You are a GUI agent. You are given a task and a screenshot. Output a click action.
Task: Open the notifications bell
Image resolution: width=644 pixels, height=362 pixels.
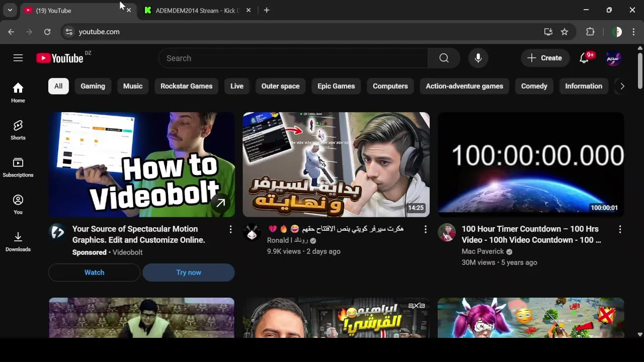(584, 58)
